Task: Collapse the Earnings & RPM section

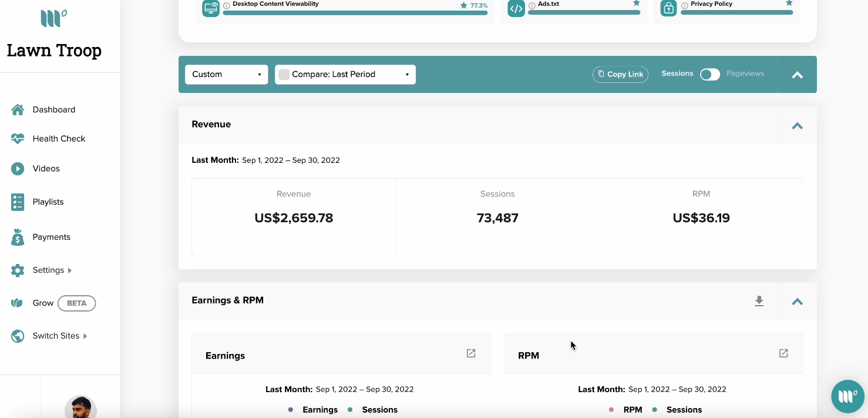Action: (797, 302)
